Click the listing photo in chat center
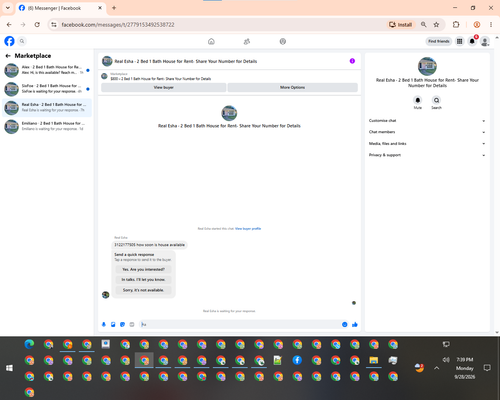This screenshot has height=400, width=500. click(x=229, y=113)
